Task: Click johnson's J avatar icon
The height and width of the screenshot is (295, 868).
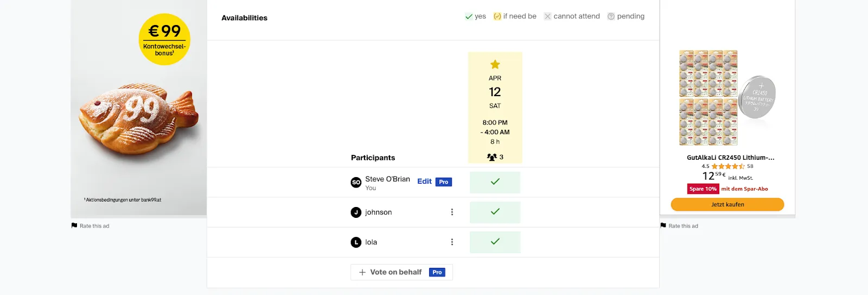Action: coord(356,212)
